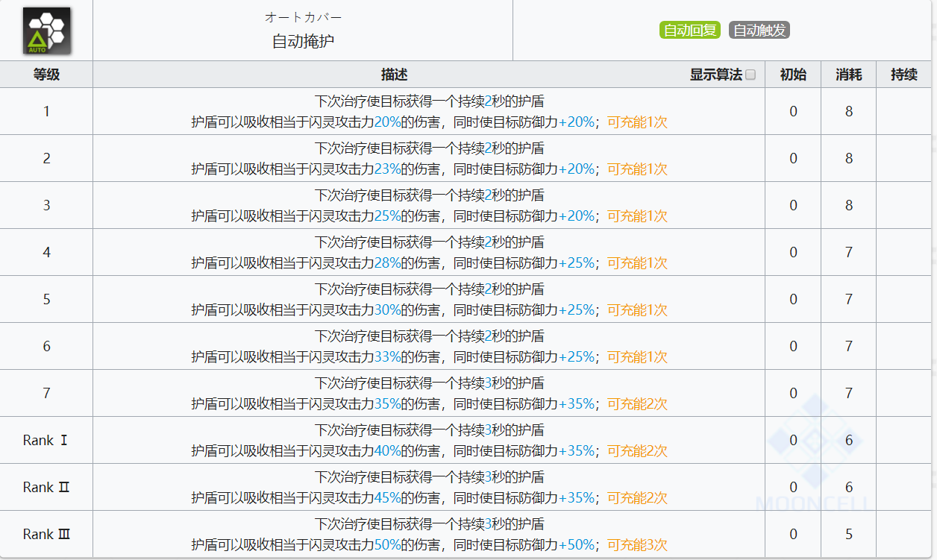
Task: Select the Rank Ⅰ row label
Action: click(x=46, y=441)
